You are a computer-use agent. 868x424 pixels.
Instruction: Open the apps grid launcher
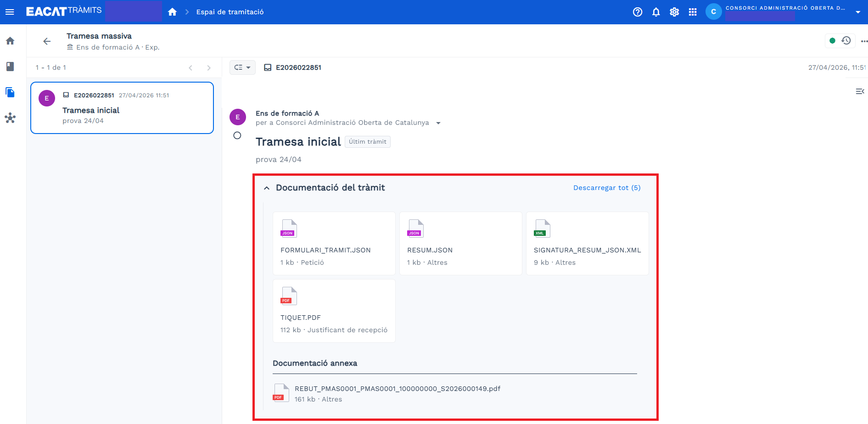tap(693, 12)
